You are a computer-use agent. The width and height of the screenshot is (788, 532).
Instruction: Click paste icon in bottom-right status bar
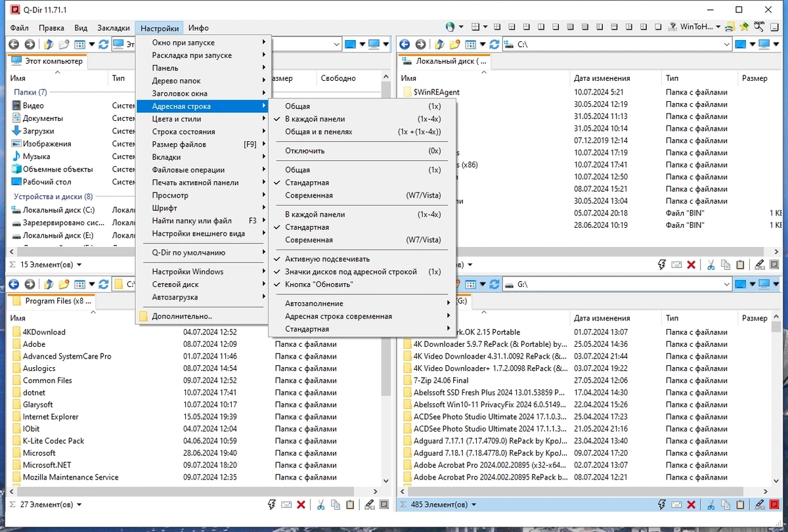pyautogui.click(x=740, y=504)
